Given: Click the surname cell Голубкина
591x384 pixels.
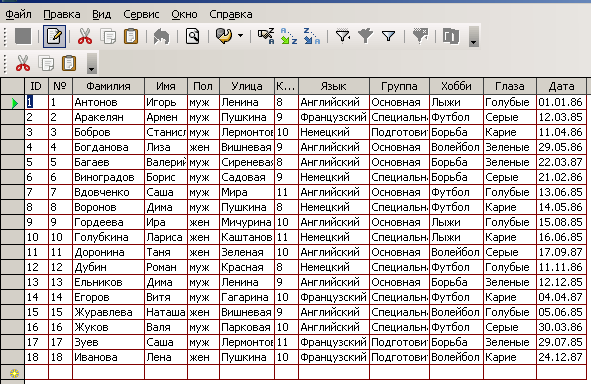Looking at the screenshot, I should point(108,237).
